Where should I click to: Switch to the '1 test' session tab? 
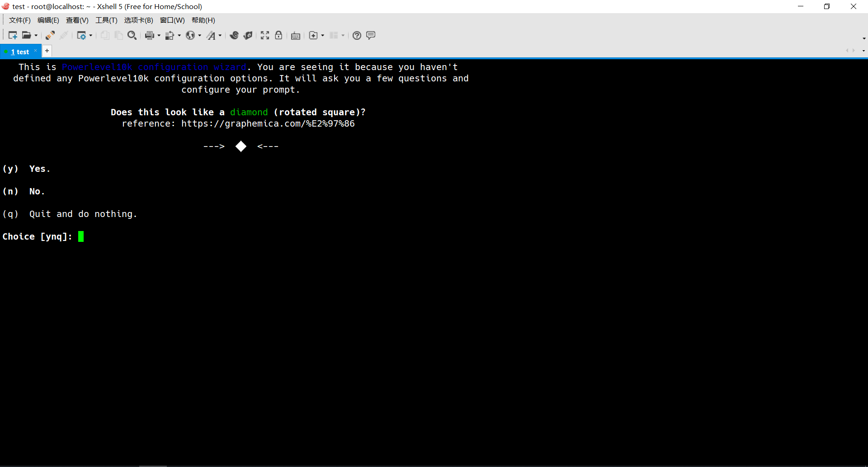click(x=20, y=51)
